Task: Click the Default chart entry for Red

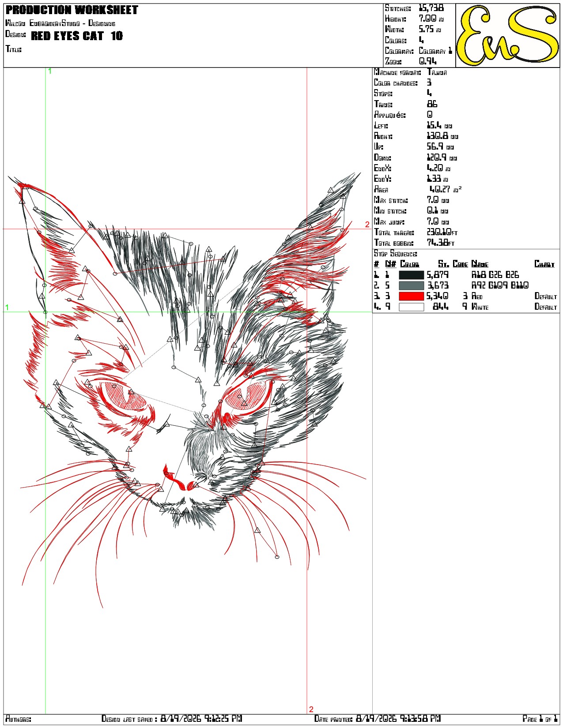Action: coord(546,296)
